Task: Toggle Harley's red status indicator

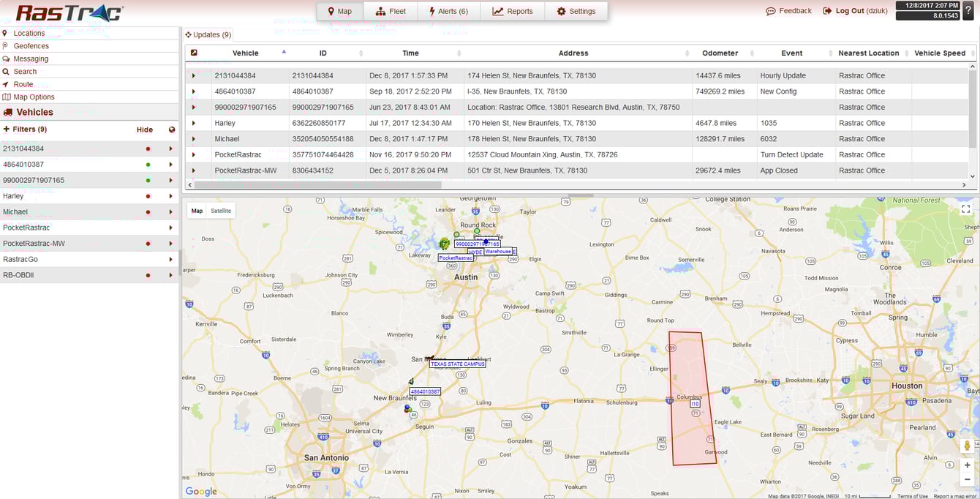Action: [148, 195]
